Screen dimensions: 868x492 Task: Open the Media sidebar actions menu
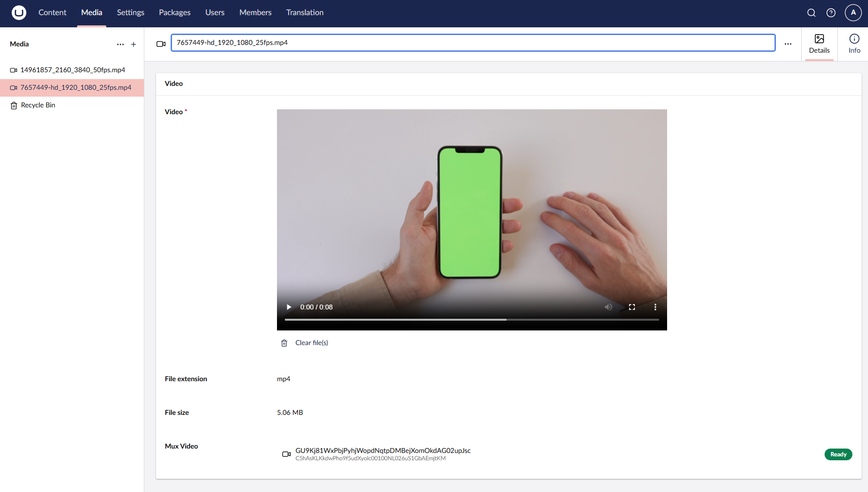[x=120, y=44]
